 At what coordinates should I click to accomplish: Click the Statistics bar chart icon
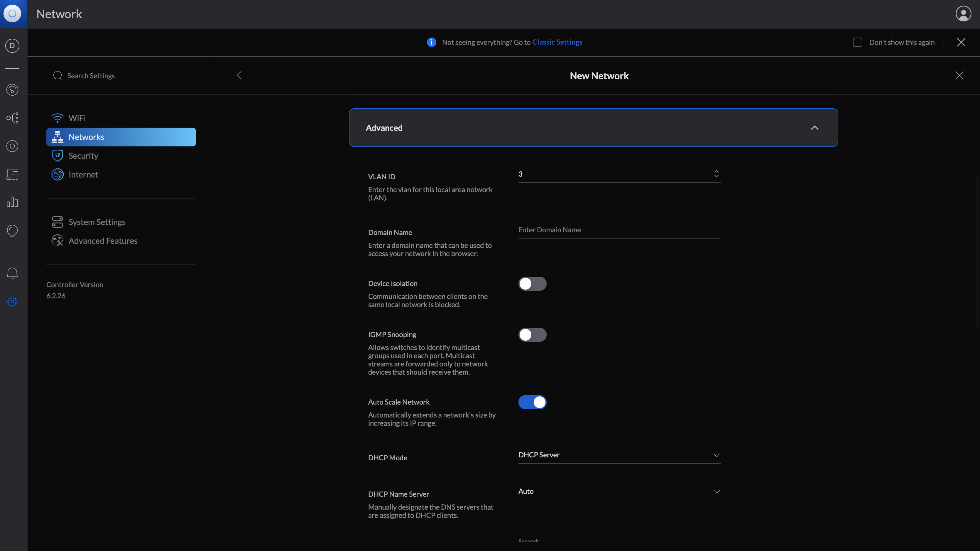pyautogui.click(x=12, y=202)
